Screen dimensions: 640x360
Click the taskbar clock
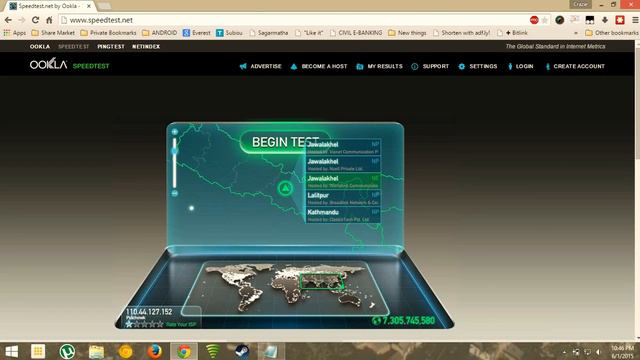622,352
